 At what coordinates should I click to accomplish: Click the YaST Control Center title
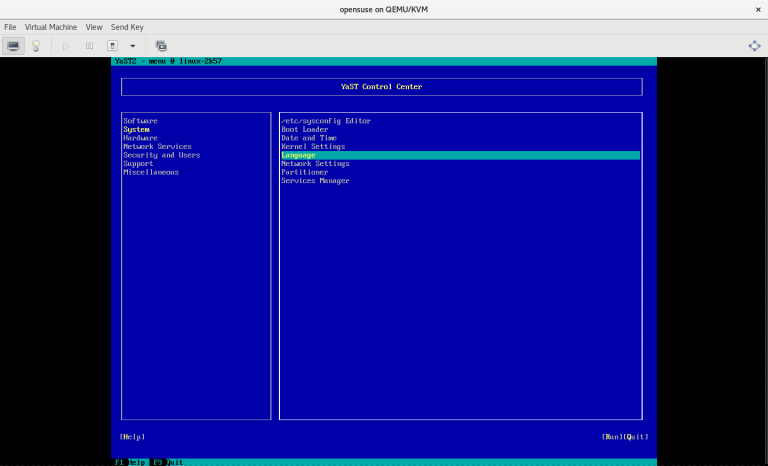(382, 87)
